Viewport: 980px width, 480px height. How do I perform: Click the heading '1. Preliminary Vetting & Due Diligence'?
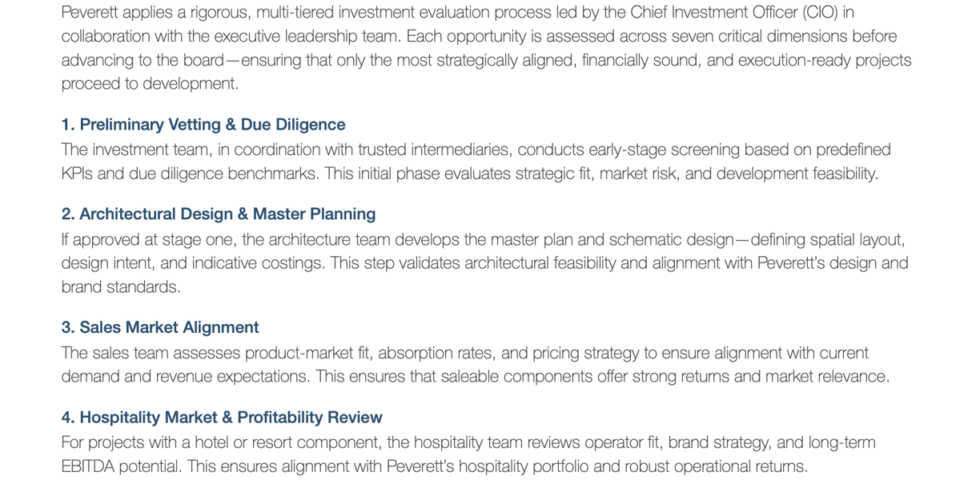pyautogui.click(x=203, y=125)
